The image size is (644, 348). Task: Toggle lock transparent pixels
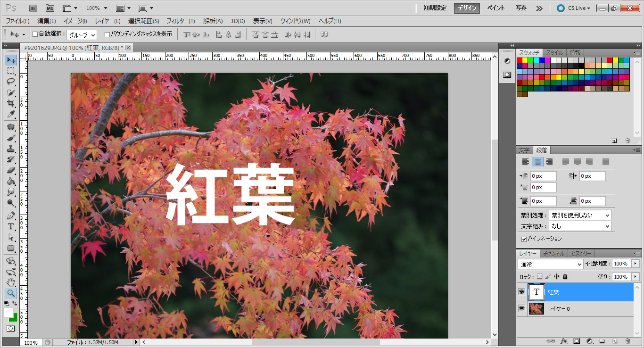tap(540, 276)
